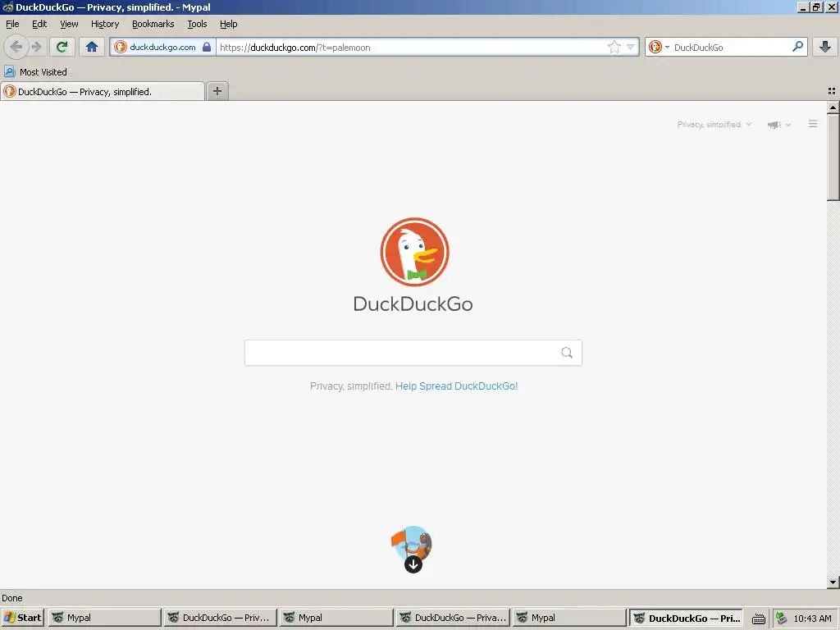
Task: Switch to the second Mypal taskbar window
Action: [x=336, y=618]
